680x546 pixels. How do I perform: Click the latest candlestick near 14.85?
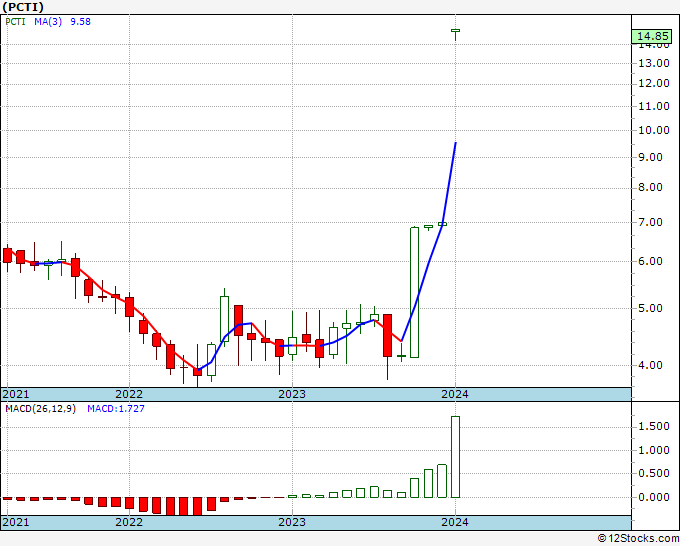pyautogui.click(x=455, y=35)
